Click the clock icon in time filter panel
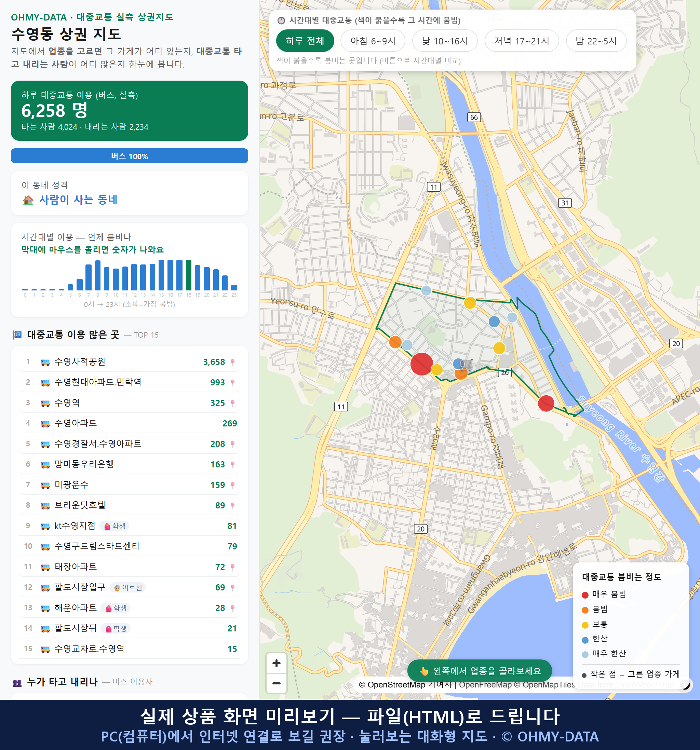This screenshot has height=750, width=700. pos(281,21)
